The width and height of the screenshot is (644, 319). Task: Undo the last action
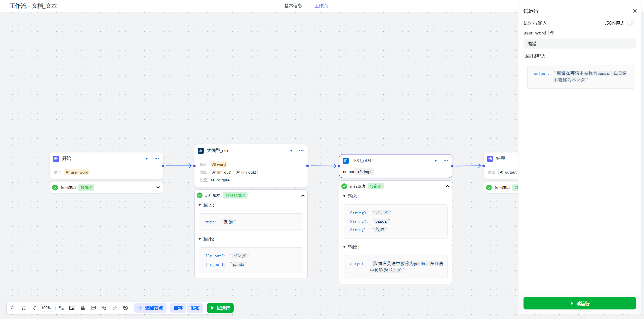(104, 308)
